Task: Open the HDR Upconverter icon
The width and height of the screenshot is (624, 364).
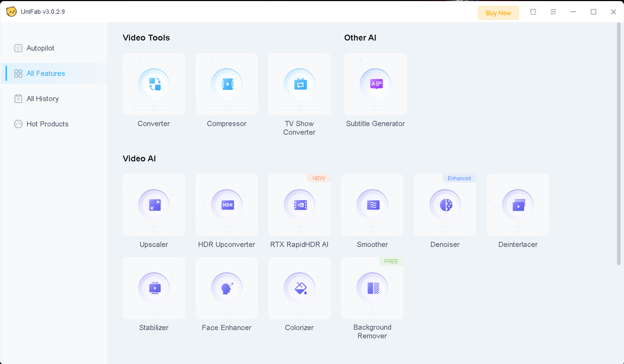Action: click(227, 205)
